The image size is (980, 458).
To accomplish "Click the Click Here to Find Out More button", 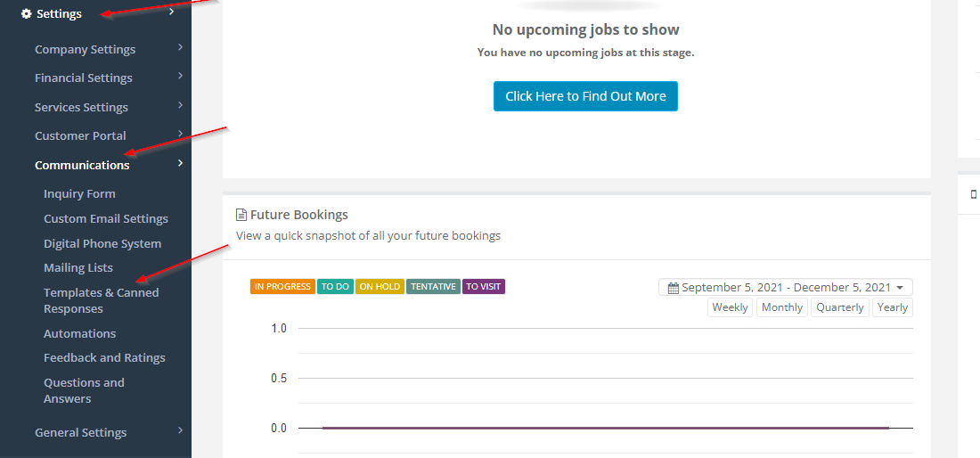I will click(x=585, y=96).
